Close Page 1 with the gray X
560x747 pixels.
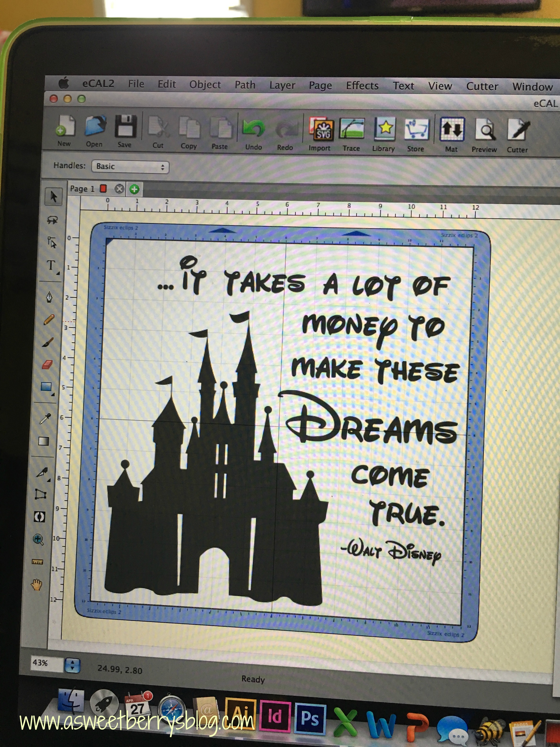click(x=119, y=189)
